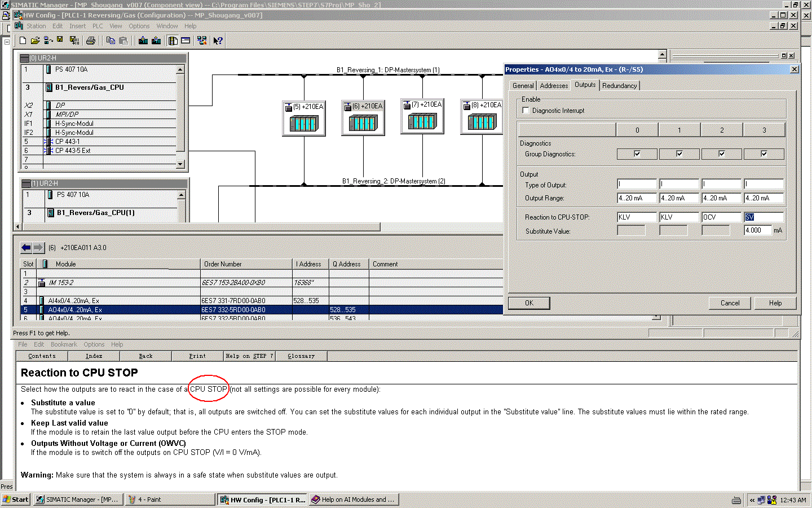Switch to the General tab
The height and width of the screenshot is (508, 812).
523,86
